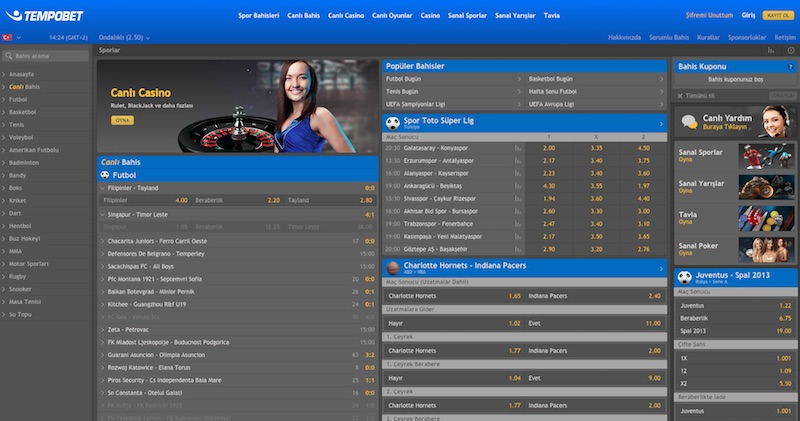
Task: Expand the Sn Constanta - Otelul Galati match
Action: [x=238, y=393]
